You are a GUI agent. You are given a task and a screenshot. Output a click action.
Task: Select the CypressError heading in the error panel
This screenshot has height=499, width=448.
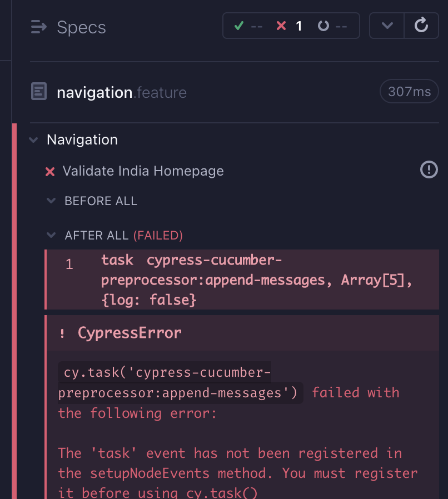pos(130,333)
